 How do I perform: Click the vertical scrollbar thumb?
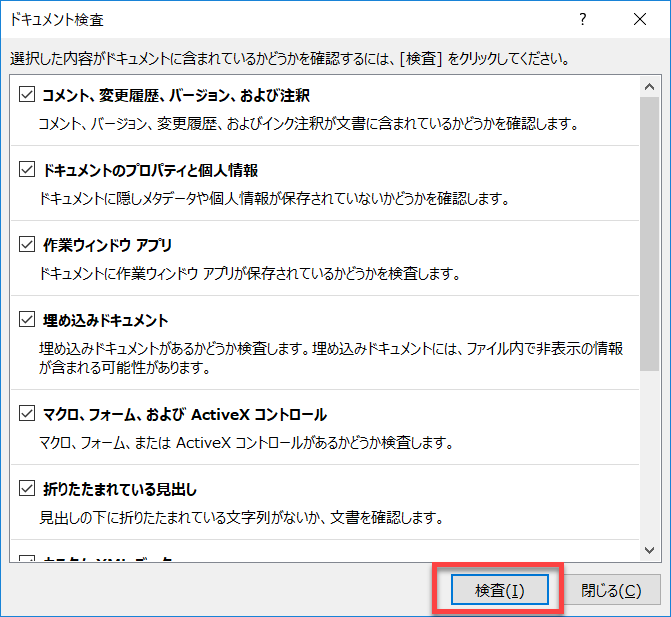650,230
